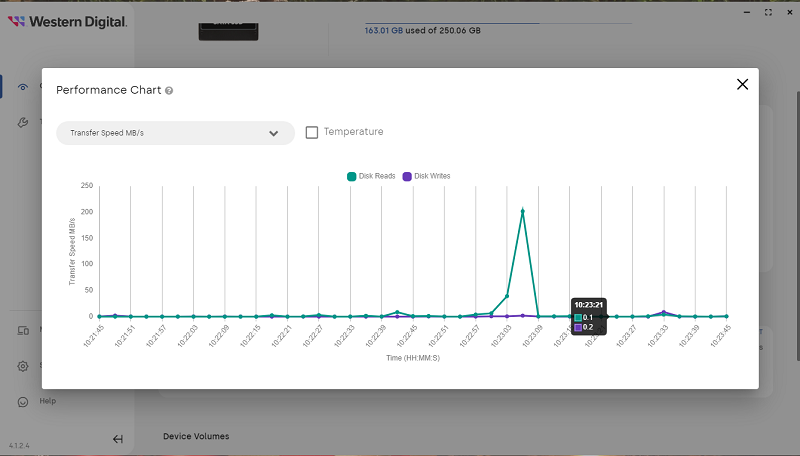The width and height of the screenshot is (800, 456).
Task: Click the drive thumbnail image
Action: coord(228,31)
